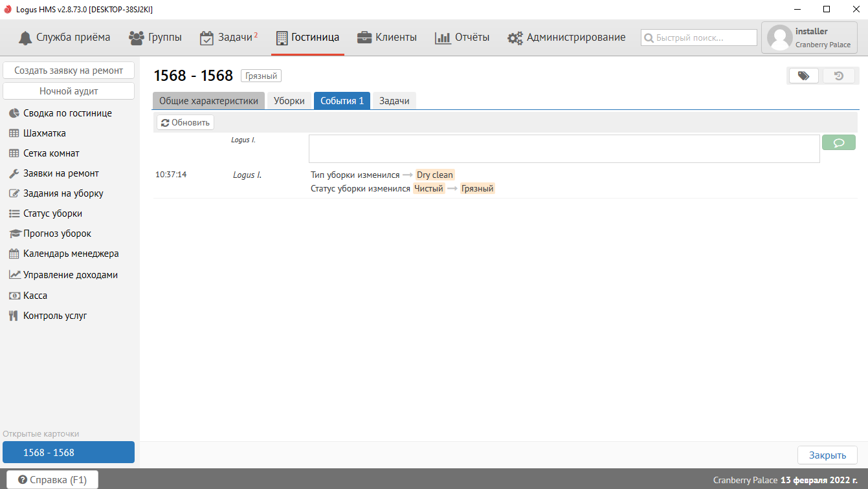
Task: Open Служба приёма menu
Action: click(x=64, y=38)
